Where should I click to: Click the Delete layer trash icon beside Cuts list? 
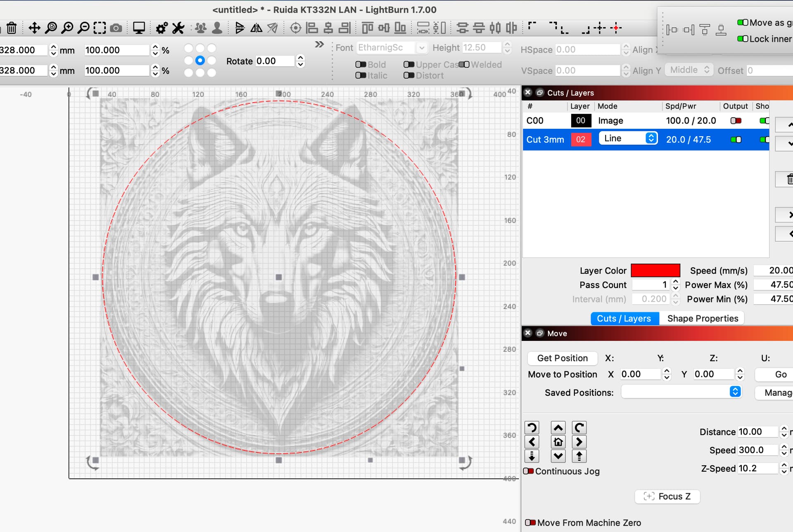click(x=789, y=179)
